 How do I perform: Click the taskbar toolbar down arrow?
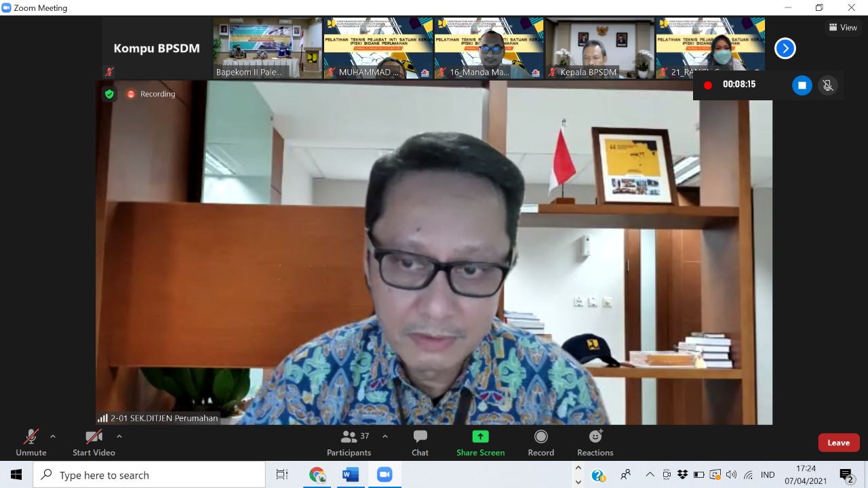click(578, 482)
